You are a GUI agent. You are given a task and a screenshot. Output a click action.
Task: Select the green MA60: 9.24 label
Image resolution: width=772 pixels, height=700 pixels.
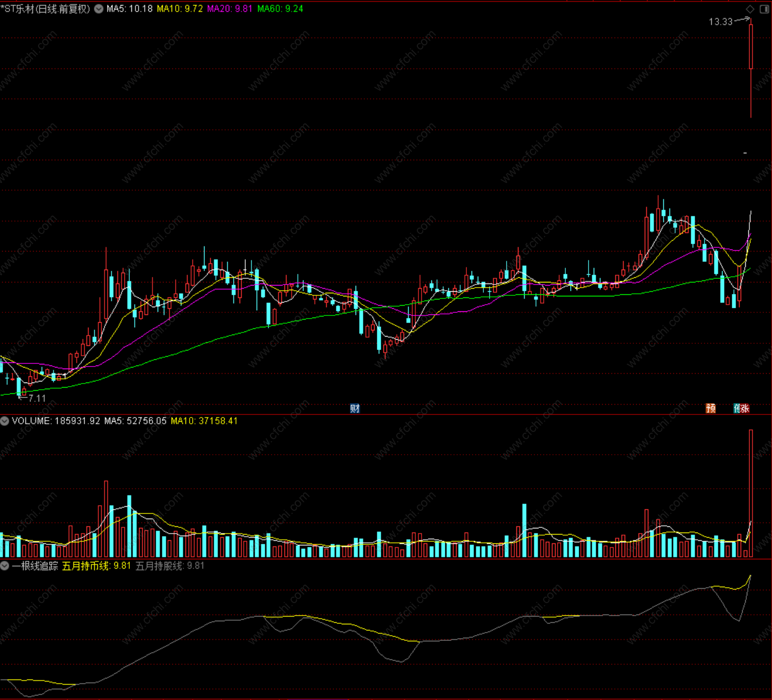280,9
